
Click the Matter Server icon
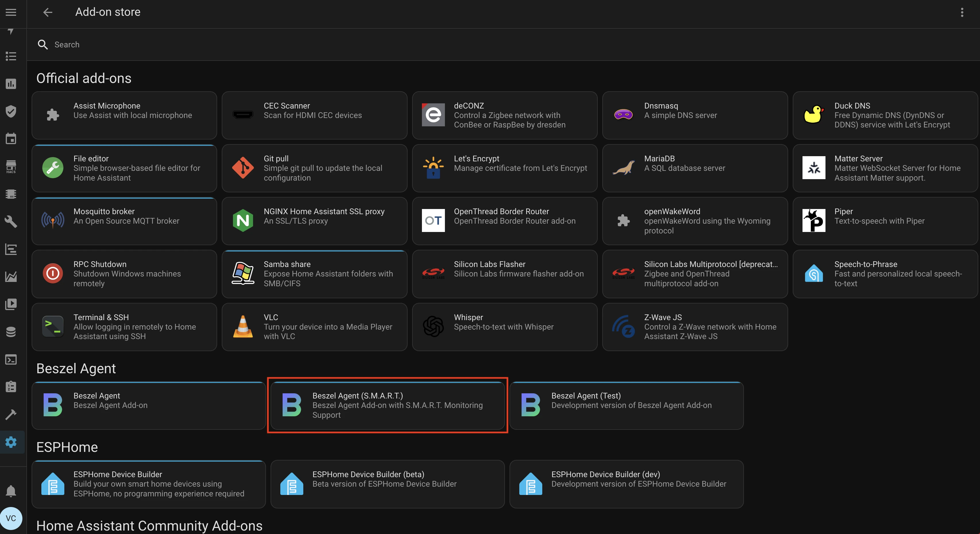[813, 167]
